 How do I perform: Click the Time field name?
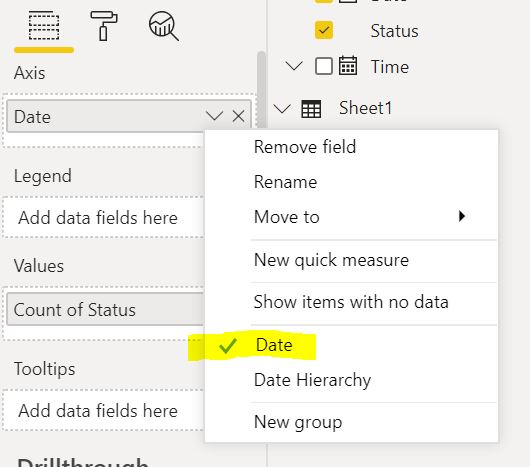tap(390, 67)
